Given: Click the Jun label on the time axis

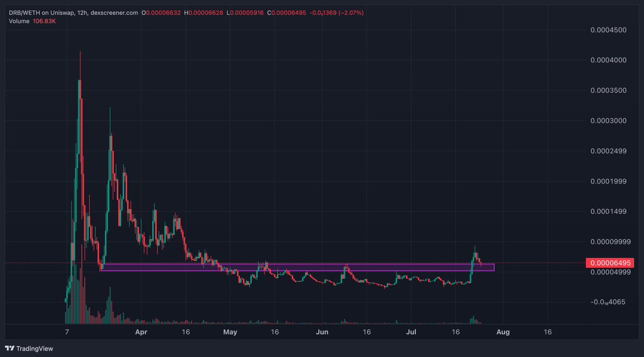Looking at the screenshot, I should click(x=322, y=332).
